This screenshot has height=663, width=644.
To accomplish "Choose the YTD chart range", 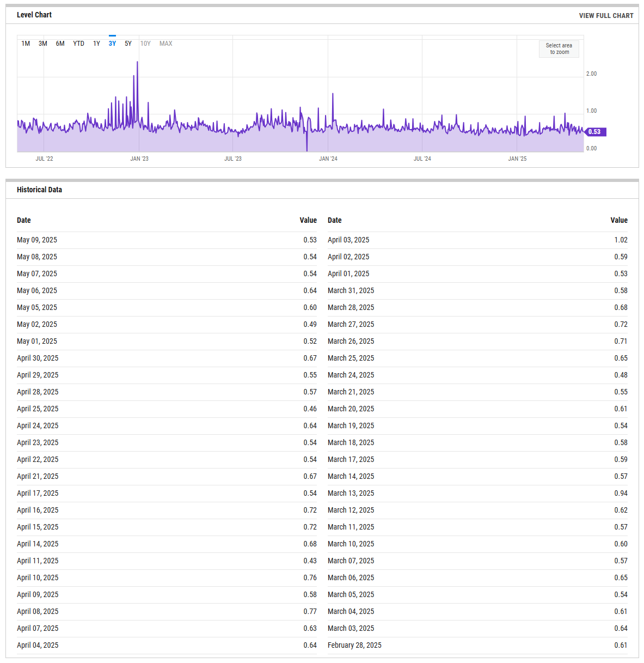I will [x=79, y=44].
